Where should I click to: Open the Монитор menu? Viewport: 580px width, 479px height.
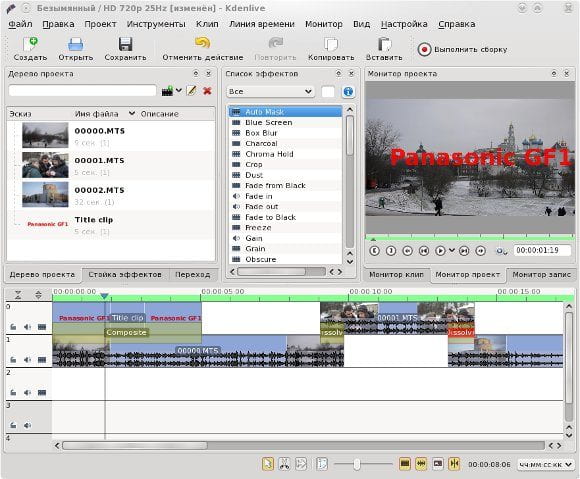[x=324, y=24]
